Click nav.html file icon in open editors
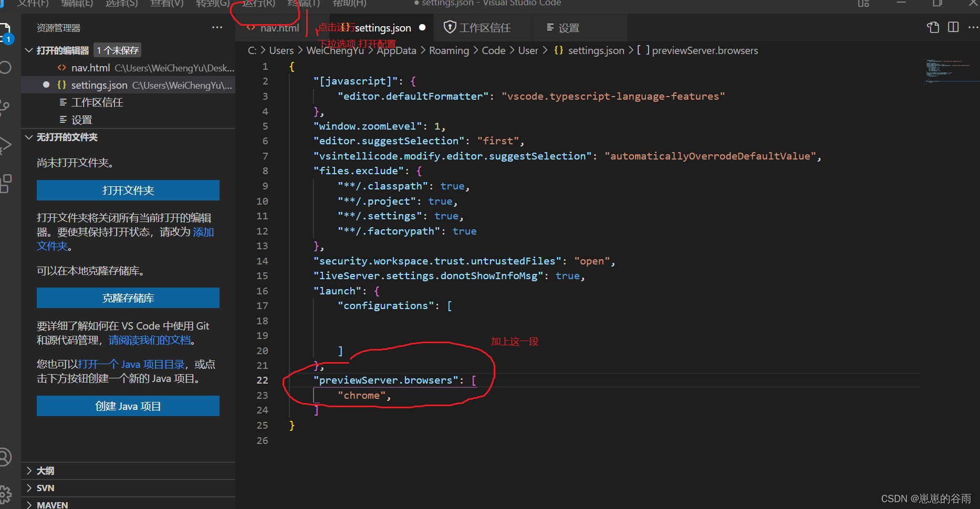 point(62,68)
